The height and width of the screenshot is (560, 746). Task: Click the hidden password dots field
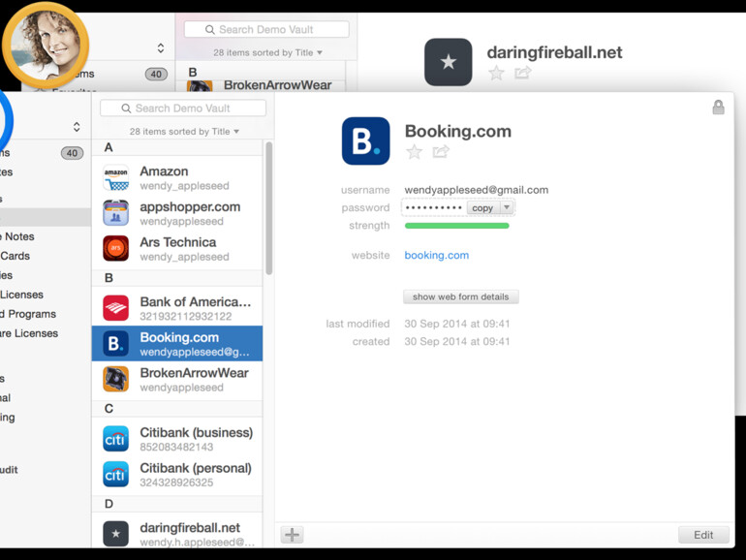tap(433, 208)
